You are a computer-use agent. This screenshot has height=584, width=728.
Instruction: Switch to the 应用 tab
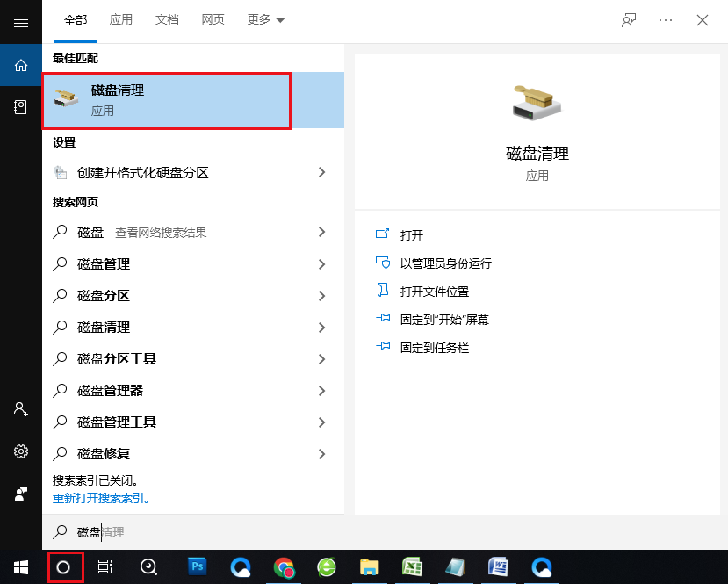(121, 19)
